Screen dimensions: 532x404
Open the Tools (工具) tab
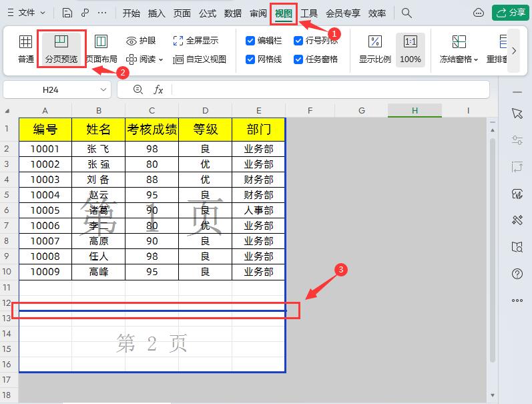pos(309,13)
